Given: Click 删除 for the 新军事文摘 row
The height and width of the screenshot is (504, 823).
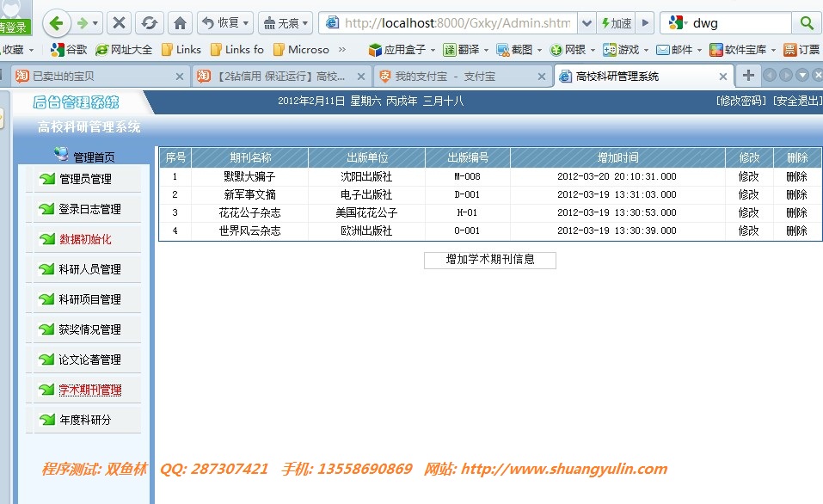Looking at the screenshot, I should [796, 194].
